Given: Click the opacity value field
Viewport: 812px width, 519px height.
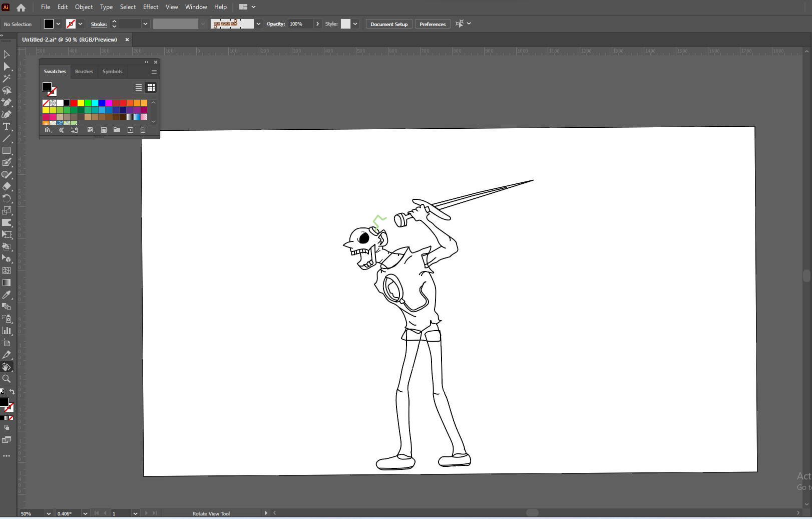Looking at the screenshot, I should pos(300,24).
